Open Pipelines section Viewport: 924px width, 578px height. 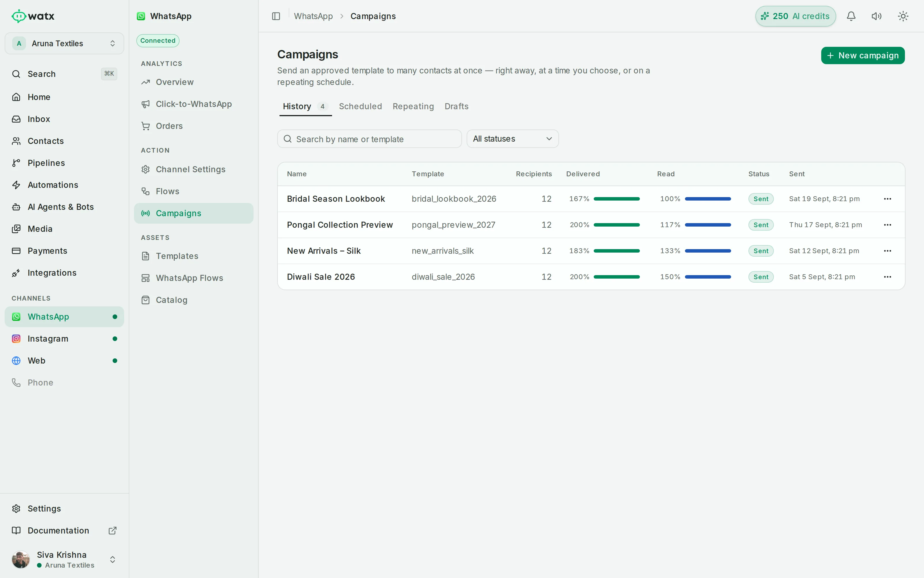[64, 163]
